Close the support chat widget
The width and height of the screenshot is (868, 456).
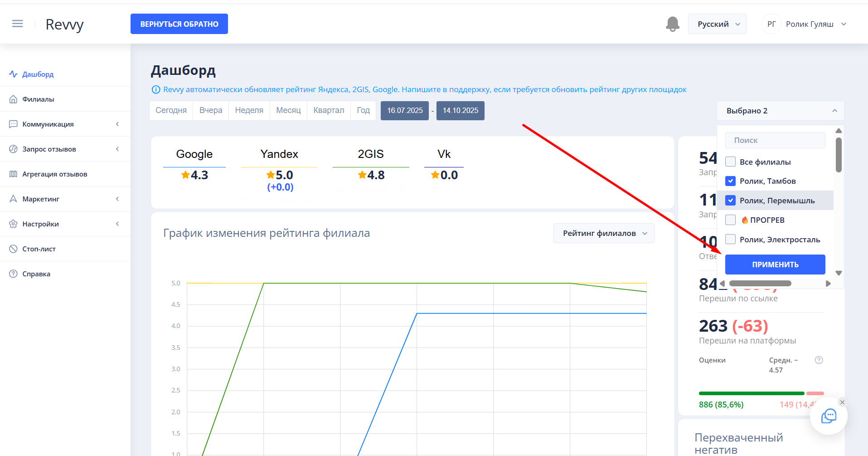pyautogui.click(x=842, y=402)
